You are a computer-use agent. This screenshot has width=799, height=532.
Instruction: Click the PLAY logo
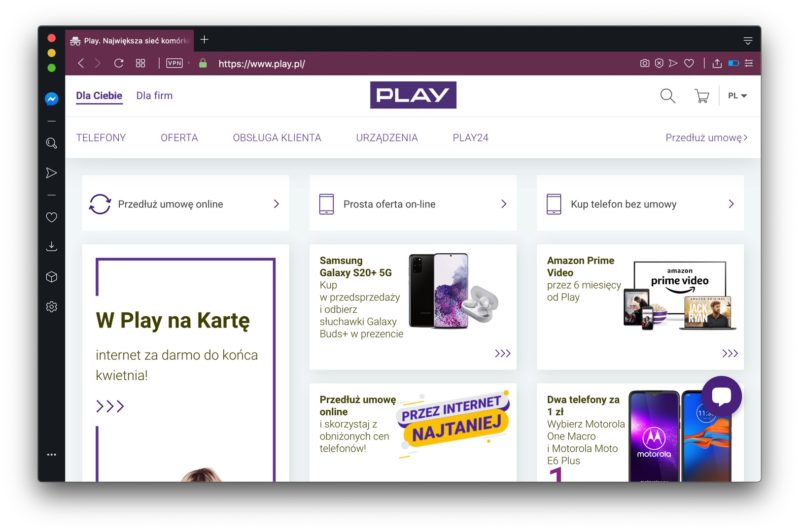(x=413, y=95)
